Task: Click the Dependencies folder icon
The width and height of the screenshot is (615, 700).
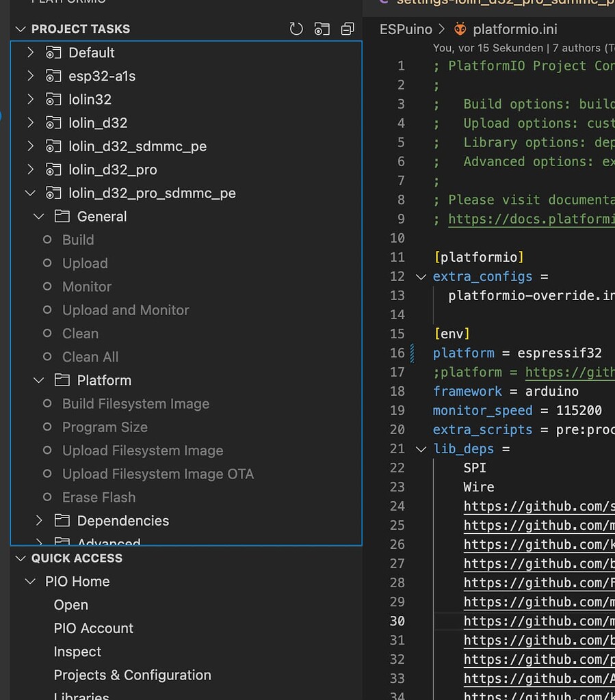Action: (x=62, y=520)
